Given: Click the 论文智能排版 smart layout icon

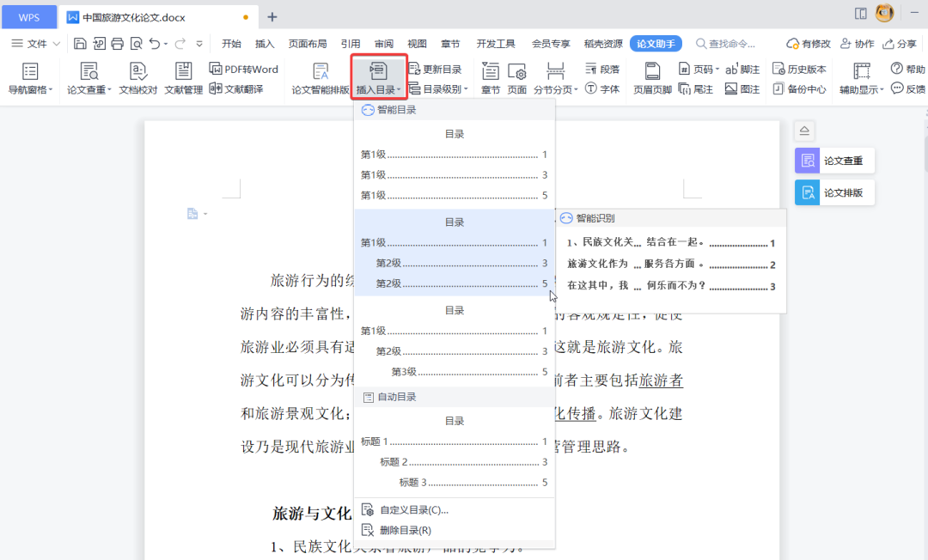Looking at the screenshot, I should click(321, 77).
